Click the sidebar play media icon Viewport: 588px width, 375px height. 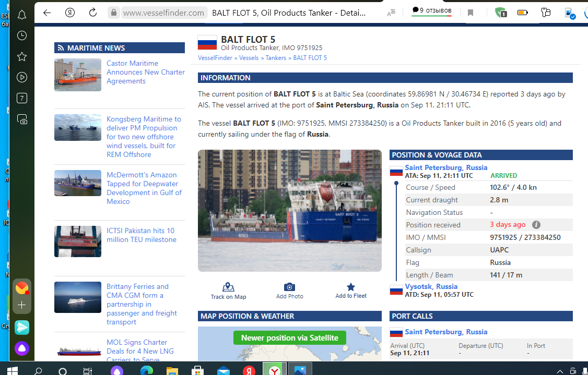tap(22, 78)
